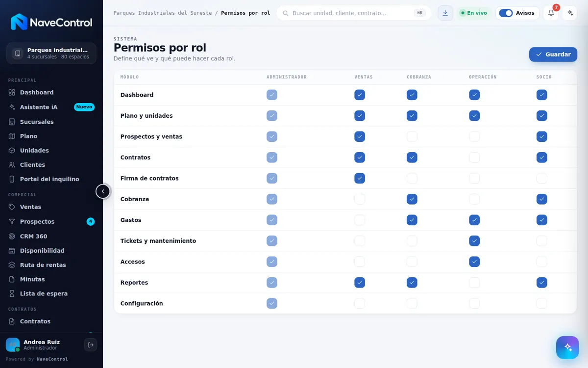Check Ventas permission for Configuración
Viewport: 588px width, 368px height.
tap(360, 303)
